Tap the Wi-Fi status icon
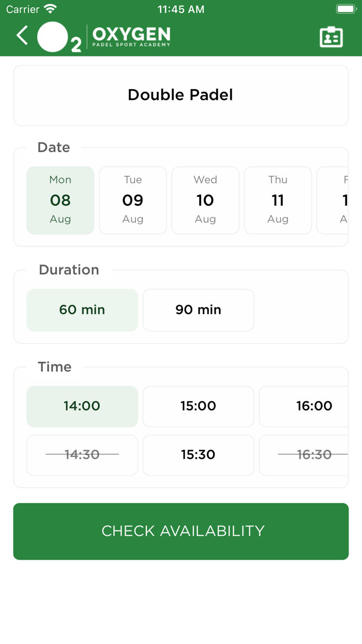362x644 pixels. click(x=50, y=9)
